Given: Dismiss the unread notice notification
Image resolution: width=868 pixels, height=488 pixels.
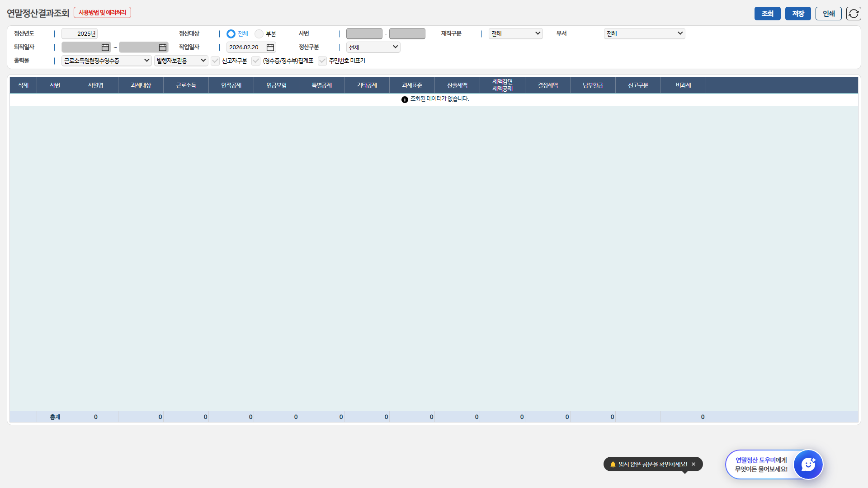Looking at the screenshot, I should click(x=693, y=464).
